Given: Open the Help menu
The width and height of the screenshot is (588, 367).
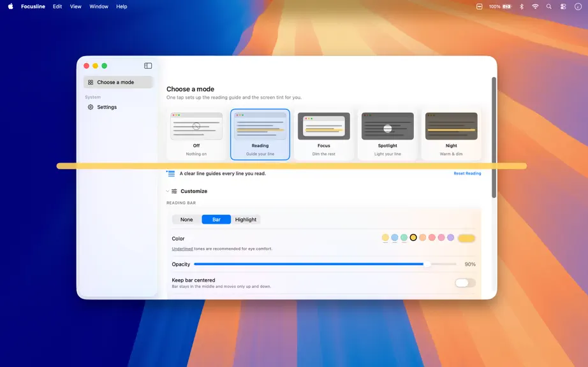Looking at the screenshot, I should click(122, 6).
